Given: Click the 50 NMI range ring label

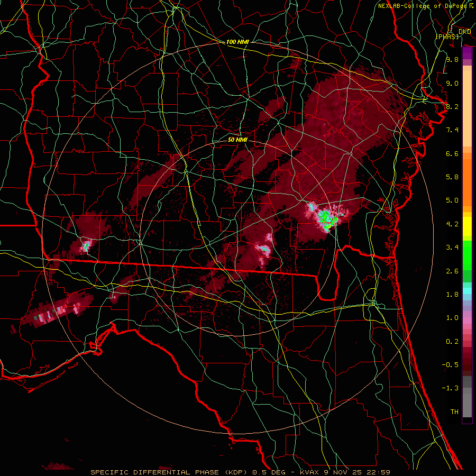Looking at the screenshot, I should click(237, 140).
